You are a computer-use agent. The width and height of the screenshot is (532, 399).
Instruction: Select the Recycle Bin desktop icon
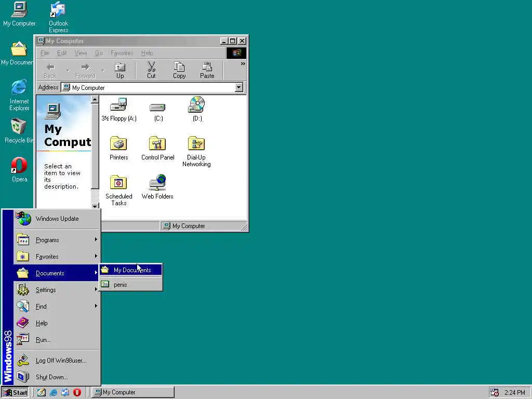coord(18,131)
